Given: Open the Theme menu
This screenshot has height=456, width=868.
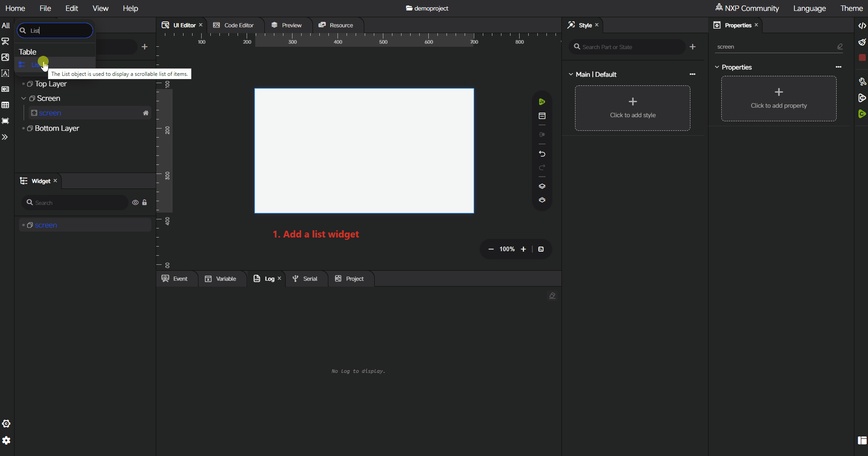Looking at the screenshot, I should [851, 8].
